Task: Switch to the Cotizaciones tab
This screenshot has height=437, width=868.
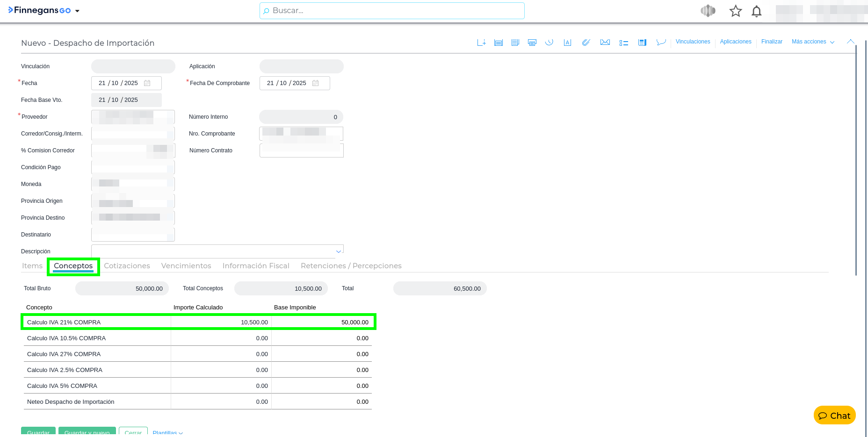Action: tap(127, 266)
